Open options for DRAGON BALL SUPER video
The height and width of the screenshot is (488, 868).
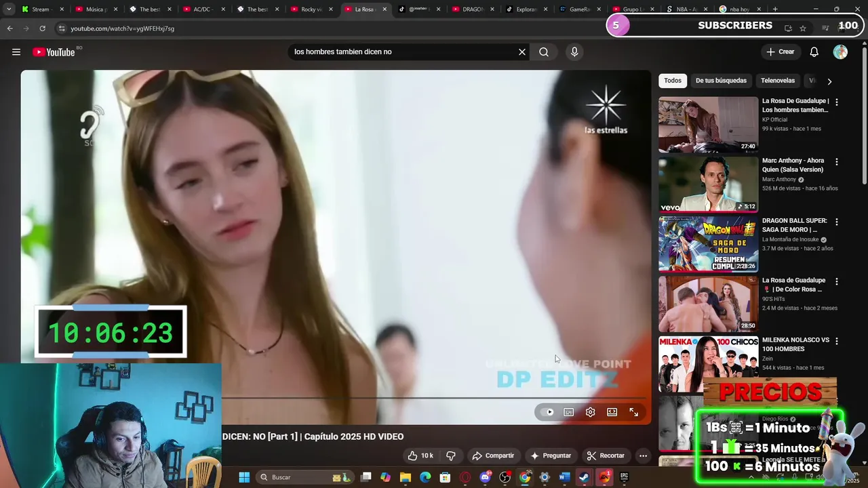click(837, 222)
